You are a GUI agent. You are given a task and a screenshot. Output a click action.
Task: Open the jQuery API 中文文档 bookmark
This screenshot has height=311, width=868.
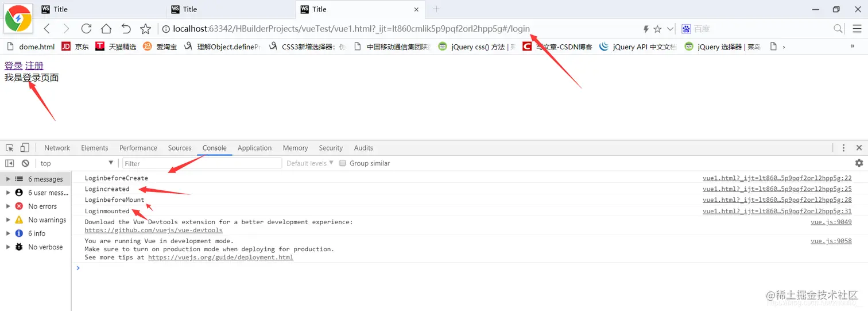pos(638,47)
